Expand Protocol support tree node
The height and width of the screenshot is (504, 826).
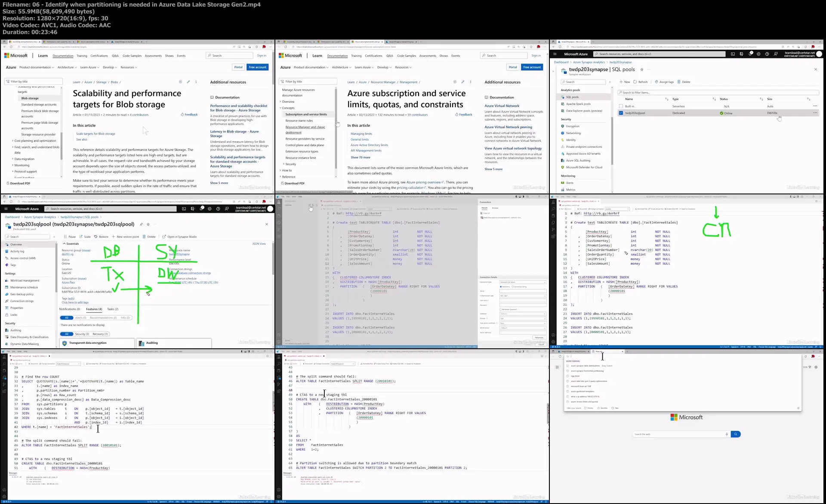click(25, 172)
